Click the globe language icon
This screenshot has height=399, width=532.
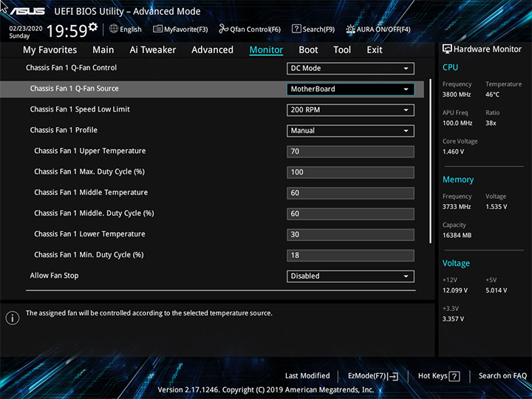pyautogui.click(x=114, y=29)
